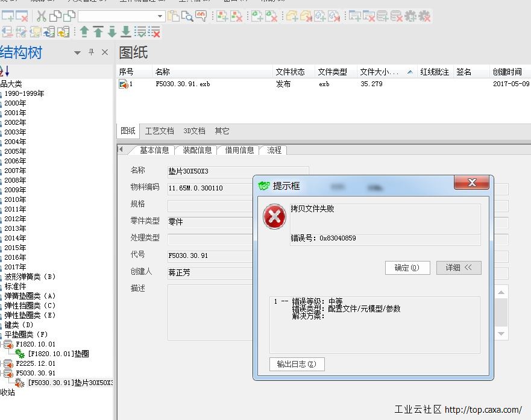Click the add window icon in toolbar
531x420 pixels.
7,16
